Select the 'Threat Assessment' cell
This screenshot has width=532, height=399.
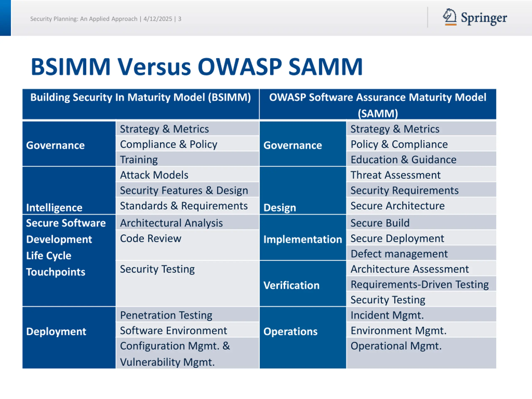click(421, 174)
